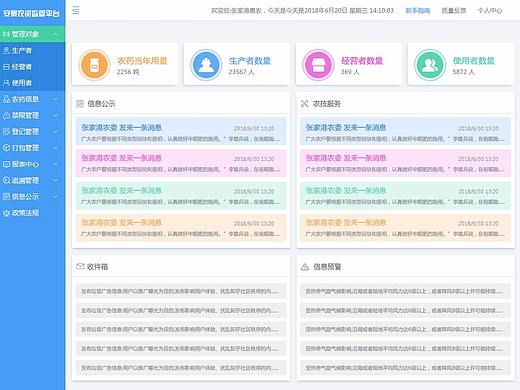Click the blue producer count avatar icon
This screenshot has height=390, width=520.
[x=206, y=65]
